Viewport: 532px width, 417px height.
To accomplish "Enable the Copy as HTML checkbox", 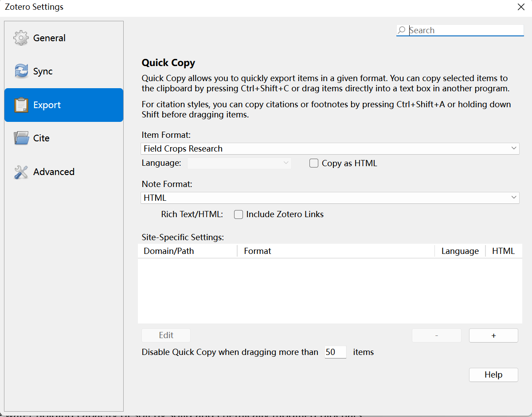I will [314, 163].
